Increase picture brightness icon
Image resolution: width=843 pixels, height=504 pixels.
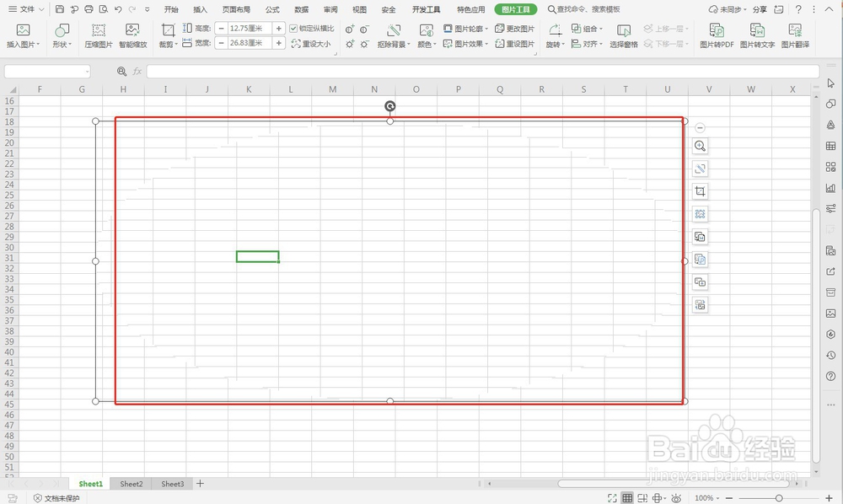click(x=350, y=44)
